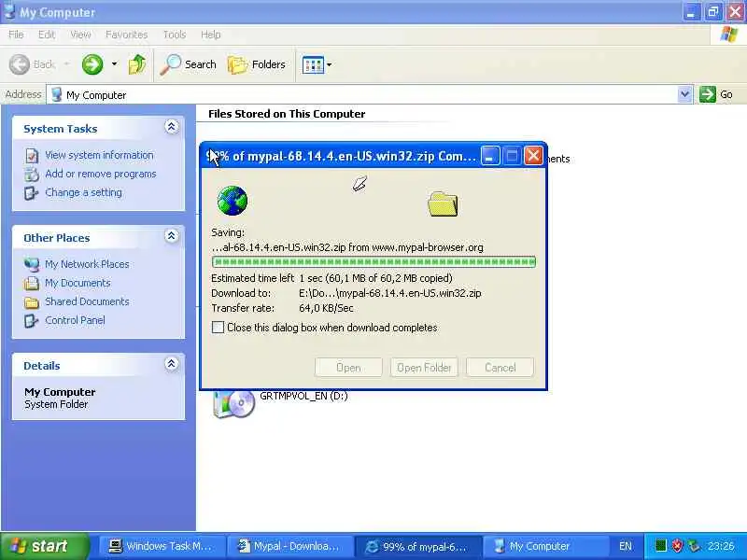Click the taskbar clock 23:26

click(x=720, y=546)
